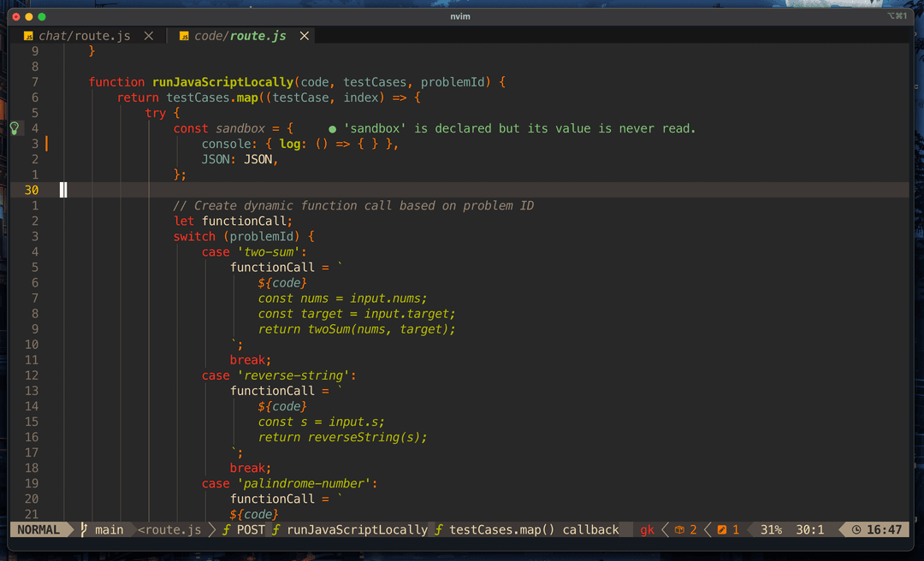
Task: Click the 'try {' line
Action: click(x=162, y=113)
